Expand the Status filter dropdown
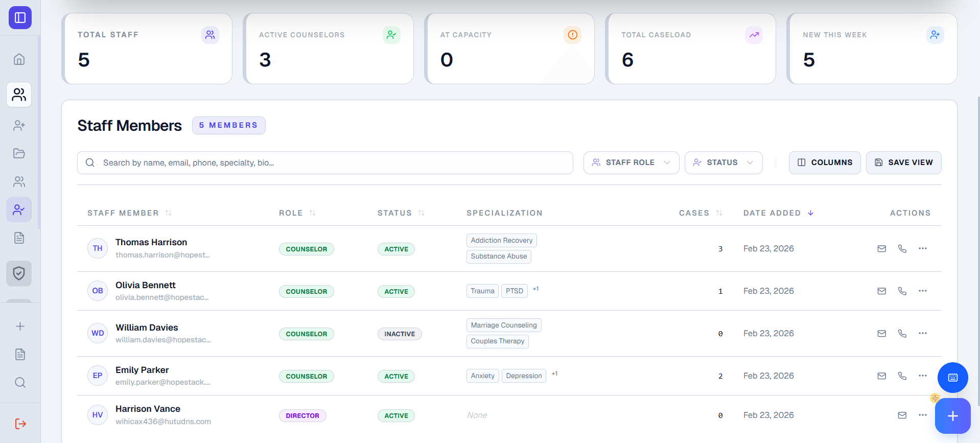980x443 pixels. 723,162
